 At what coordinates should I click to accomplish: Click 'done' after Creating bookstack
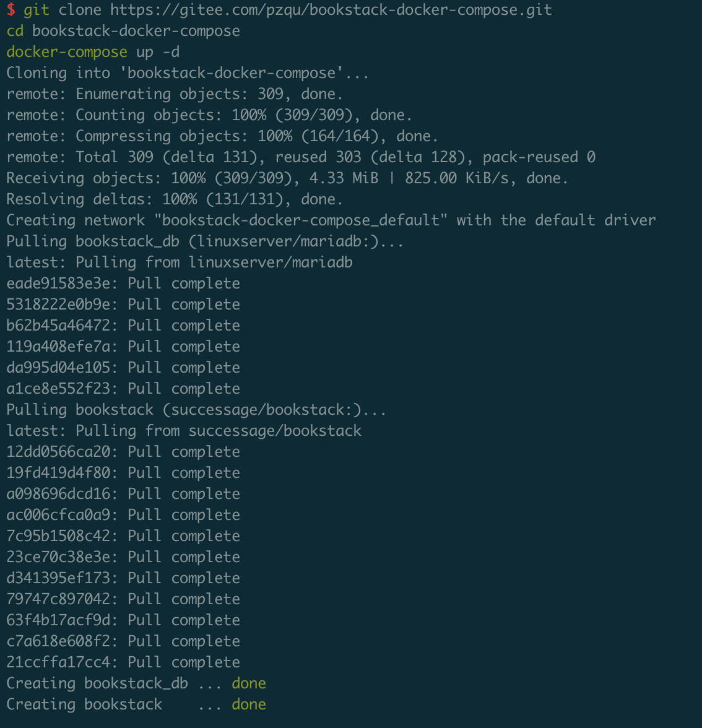tap(249, 704)
